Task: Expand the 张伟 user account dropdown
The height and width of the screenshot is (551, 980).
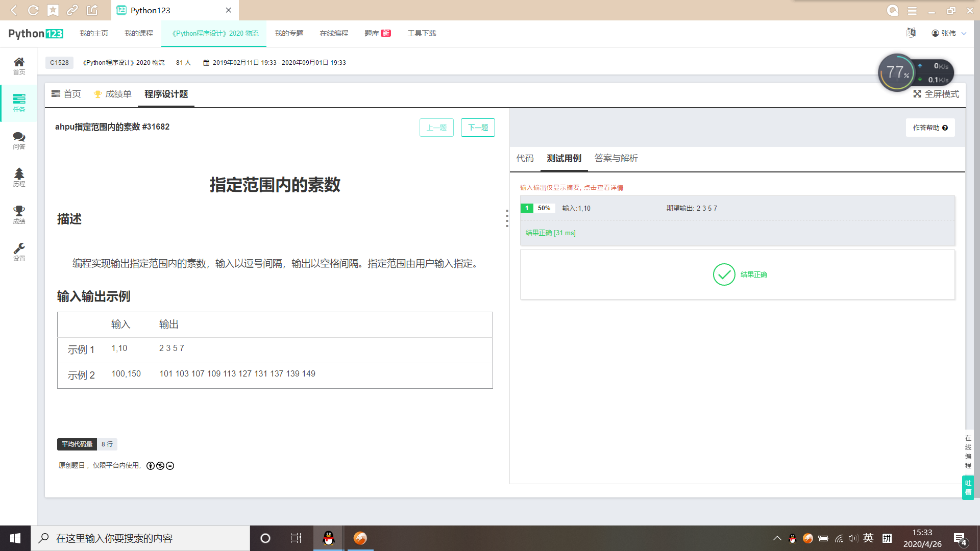Action: tap(949, 33)
